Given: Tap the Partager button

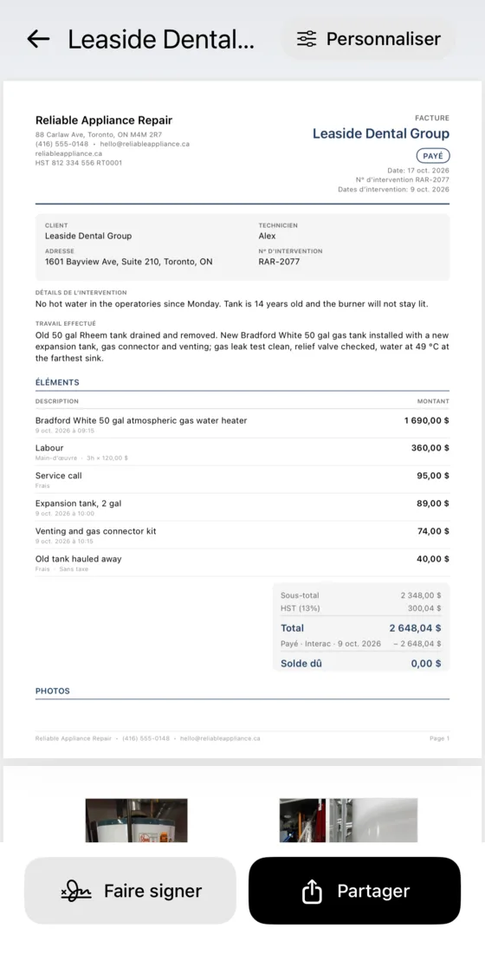Looking at the screenshot, I should [x=354, y=891].
